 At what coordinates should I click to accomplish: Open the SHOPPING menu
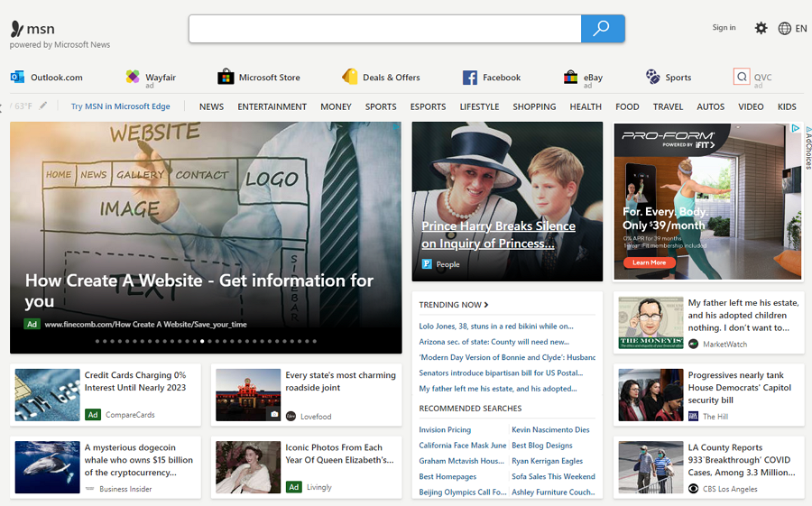pyautogui.click(x=534, y=106)
